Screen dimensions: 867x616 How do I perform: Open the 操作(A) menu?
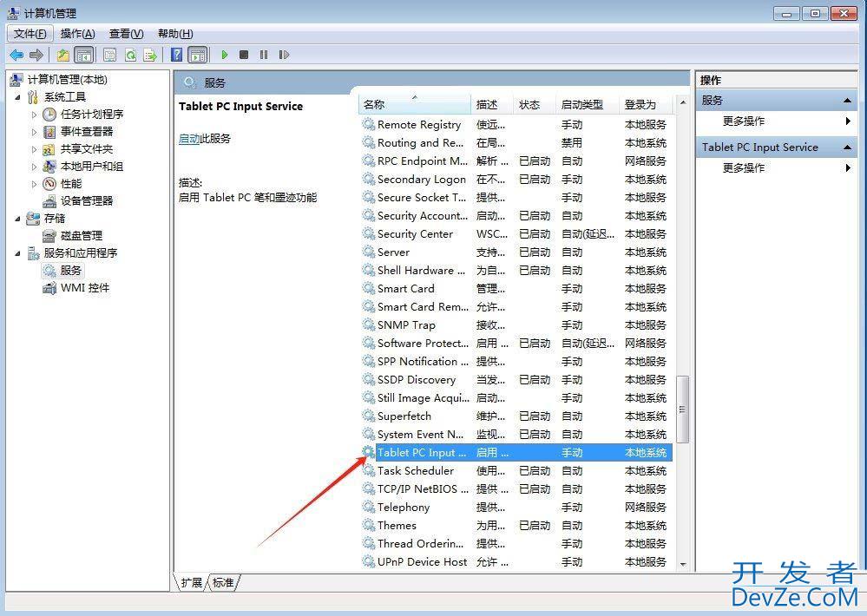77,34
